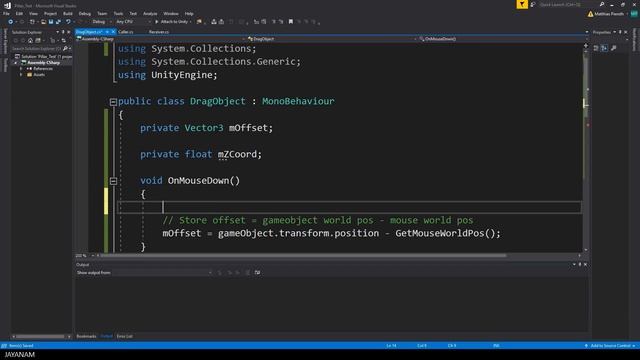The width and height of the screenshot is (640, 360).
Task: Collapse the DragObject class outline
Action: point(113,102)
